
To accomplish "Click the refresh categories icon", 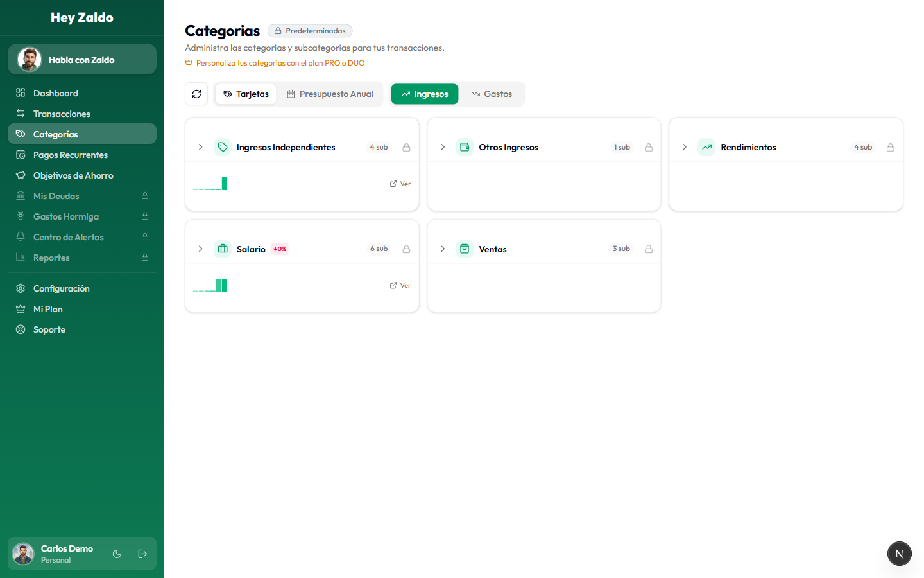I will pos(196,94).
